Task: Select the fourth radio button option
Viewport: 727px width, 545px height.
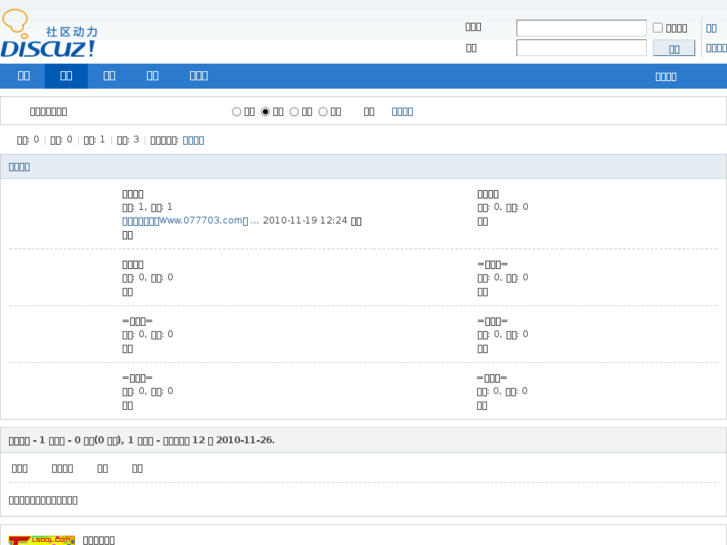Action: 323,112
